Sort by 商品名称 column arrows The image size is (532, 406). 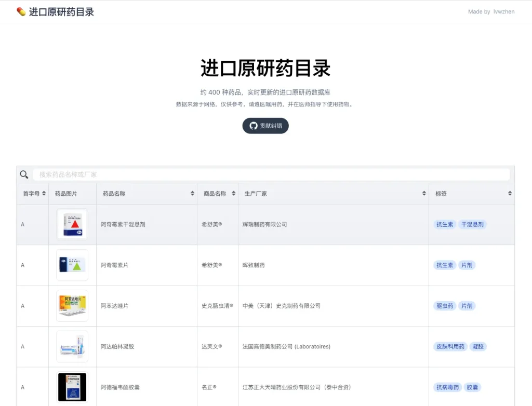[233, 194]
